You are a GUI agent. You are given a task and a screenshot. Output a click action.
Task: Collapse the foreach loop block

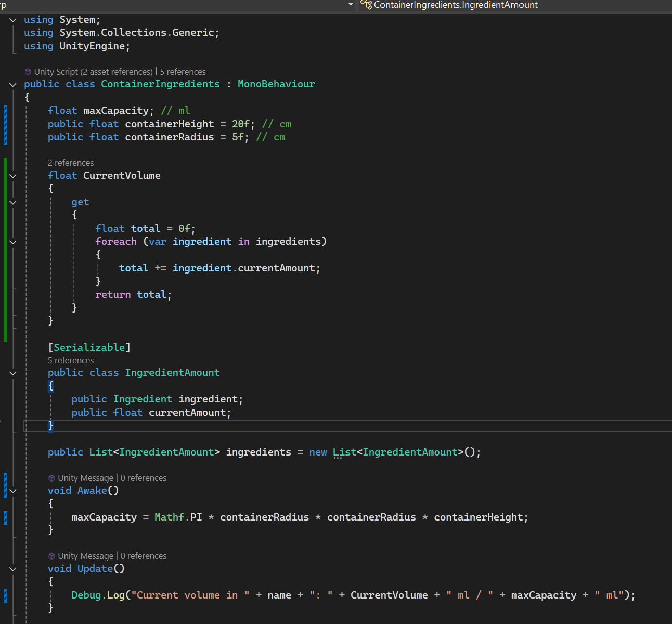click(13, 242)
